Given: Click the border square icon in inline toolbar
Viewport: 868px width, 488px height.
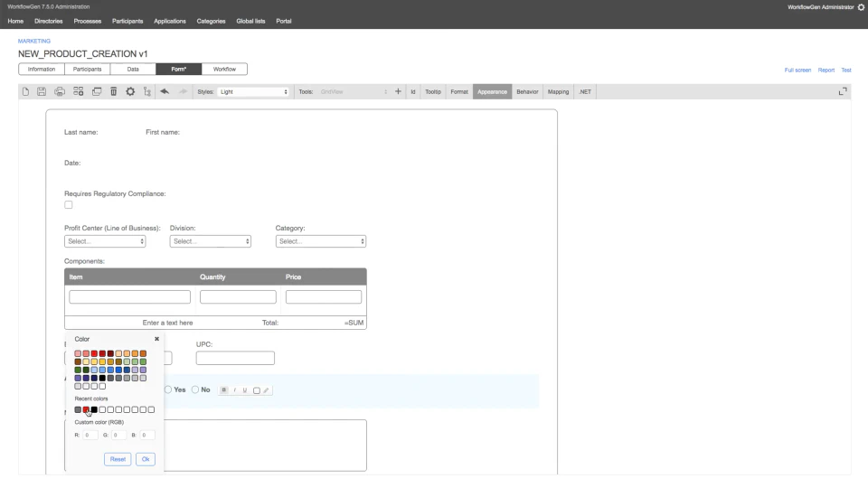Looking at the screenshot, I should [x=256, y=390].
